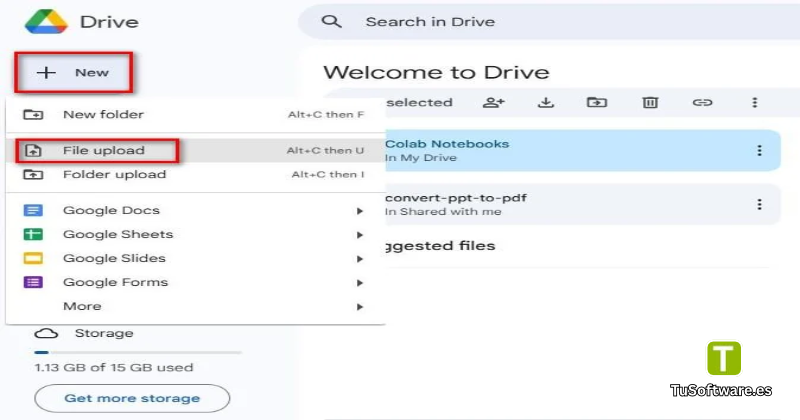Open toolbar more actions (three dots)

tap(755, 103)
